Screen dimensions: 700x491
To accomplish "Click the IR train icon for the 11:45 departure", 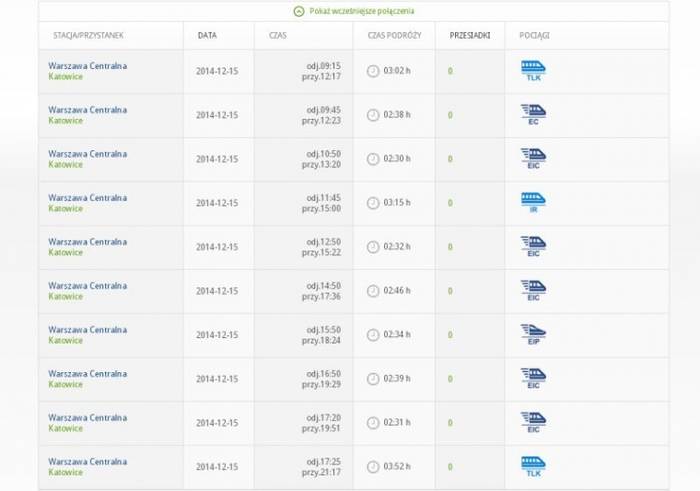I will pyautogui.click(x=533, y=202).
